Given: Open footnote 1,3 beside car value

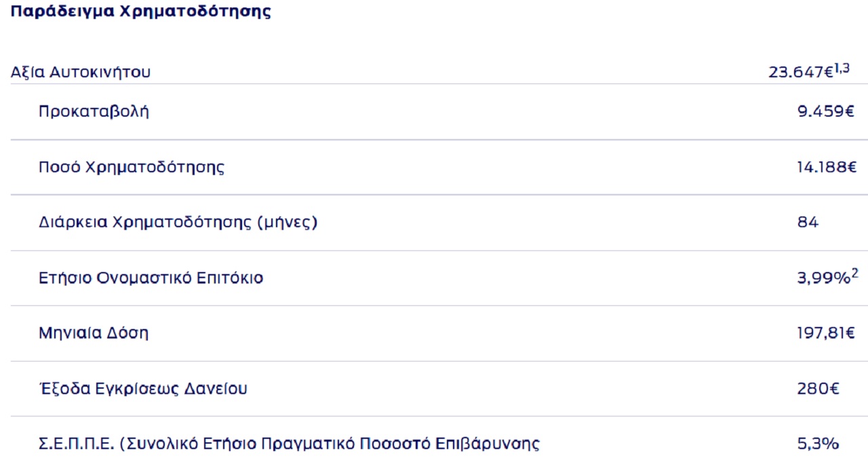Looking at the screenshot, I should [842, 68].
